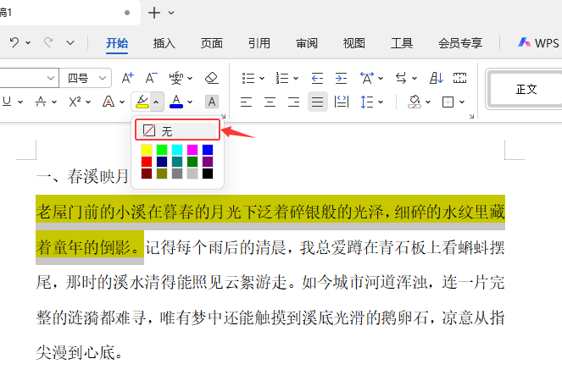This screenshot has height=392, width=562.
Task: Open the 四号 font size dropdown
Action: [x=86, y=78]
